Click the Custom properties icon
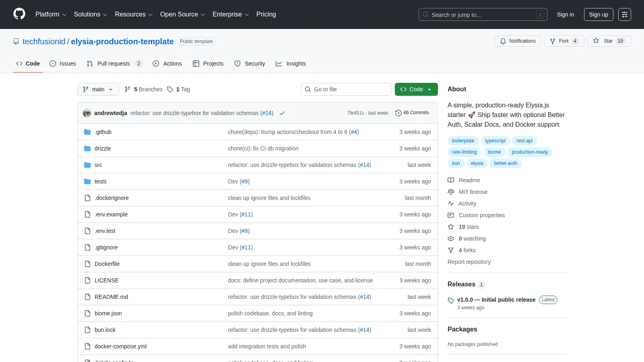This screenshot has width=644, height=362. [451, 215]
